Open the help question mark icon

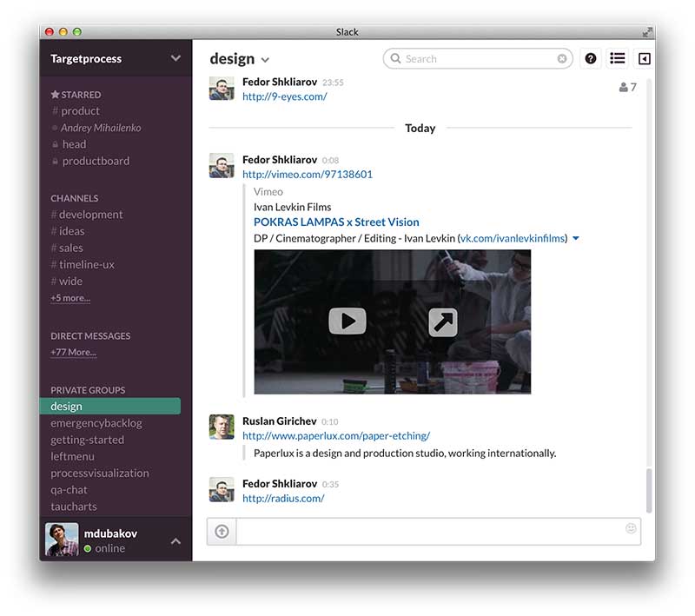(x=591, y=58)
